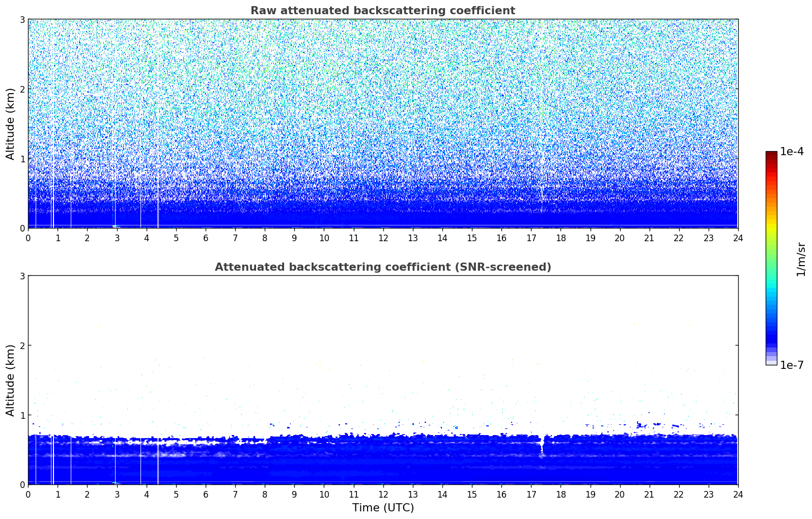Click altitude tick '2' on the raw plot
Viewport: 812px width, 519px height.
click(22, 89)
